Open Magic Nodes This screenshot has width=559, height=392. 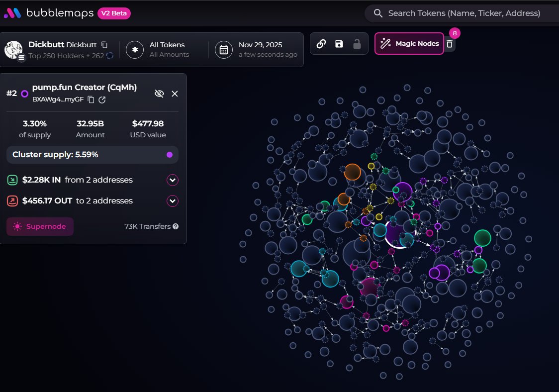click(409, 43)
